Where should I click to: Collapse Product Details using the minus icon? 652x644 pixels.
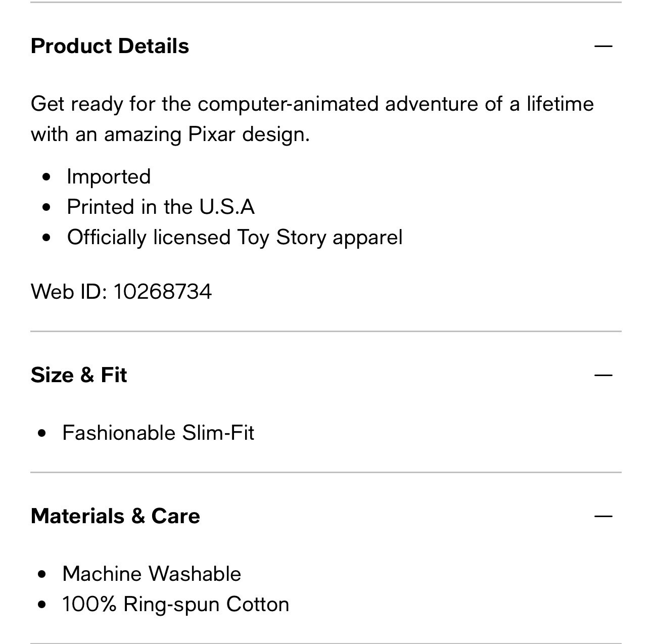(603, 46)
